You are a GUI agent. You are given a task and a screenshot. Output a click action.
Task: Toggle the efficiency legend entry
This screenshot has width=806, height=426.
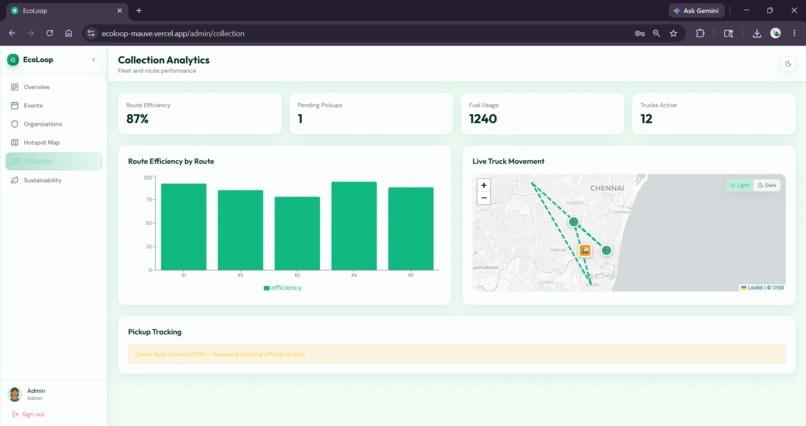tap(282, 288)
